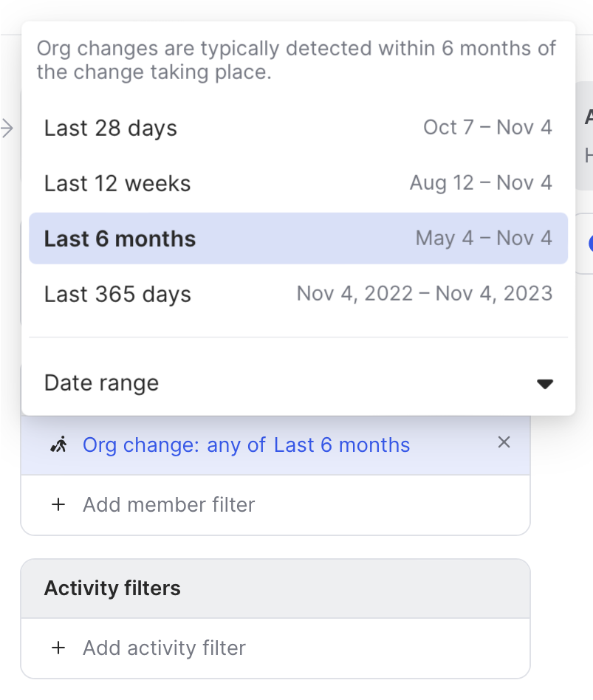Pick the Last 365 days option
Viewport: 593px width, 700px height.
pos(117,294)
